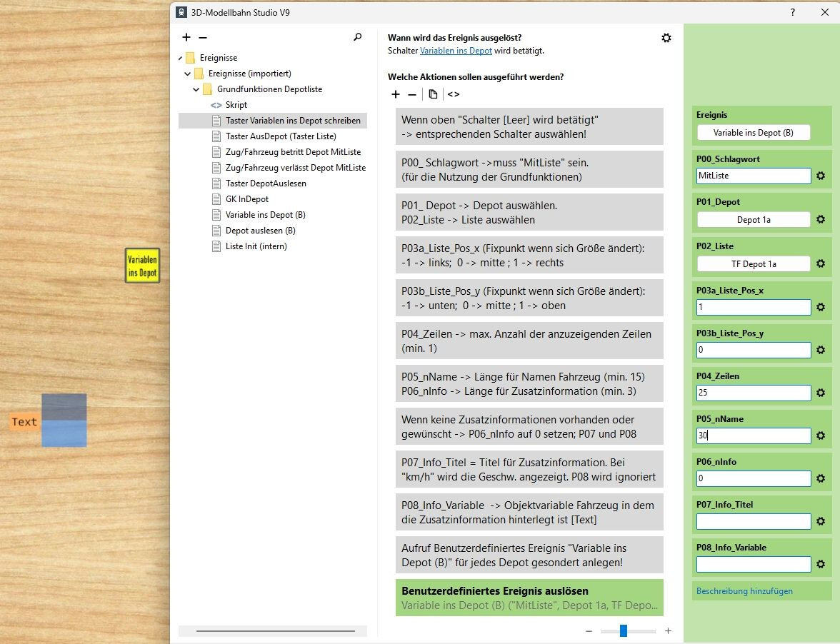Open gear next to P05_nName field
Image resolution: width=840 pixels, height=644 pixels.
coord(820,436)
